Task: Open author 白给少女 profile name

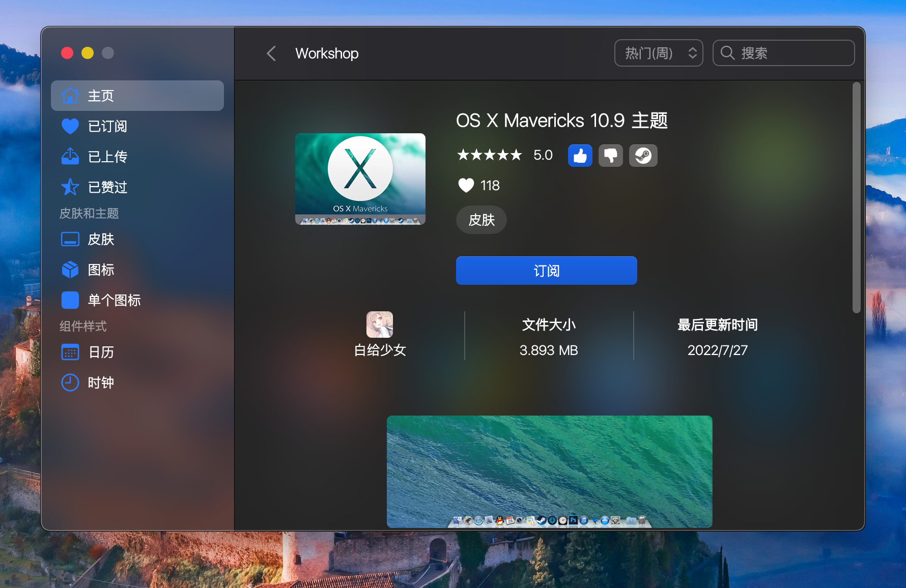Action: 380,350
